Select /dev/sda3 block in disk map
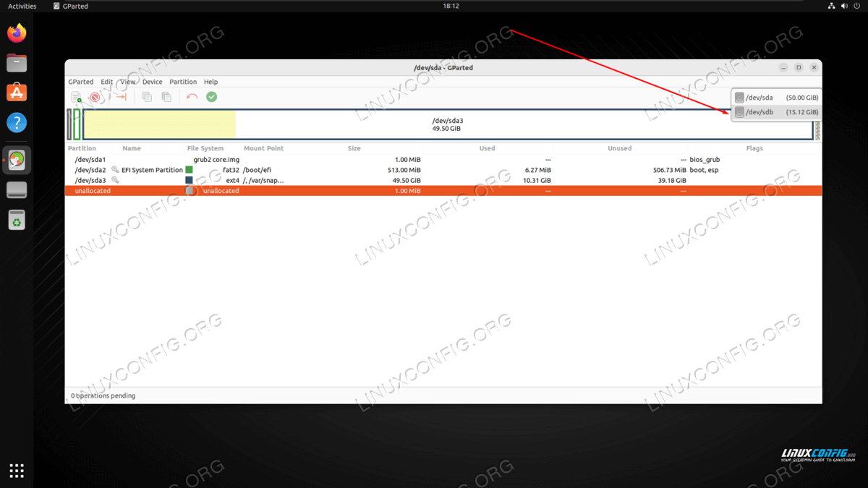The height and width of the screenshot is (488, 868). coord(448,124)
